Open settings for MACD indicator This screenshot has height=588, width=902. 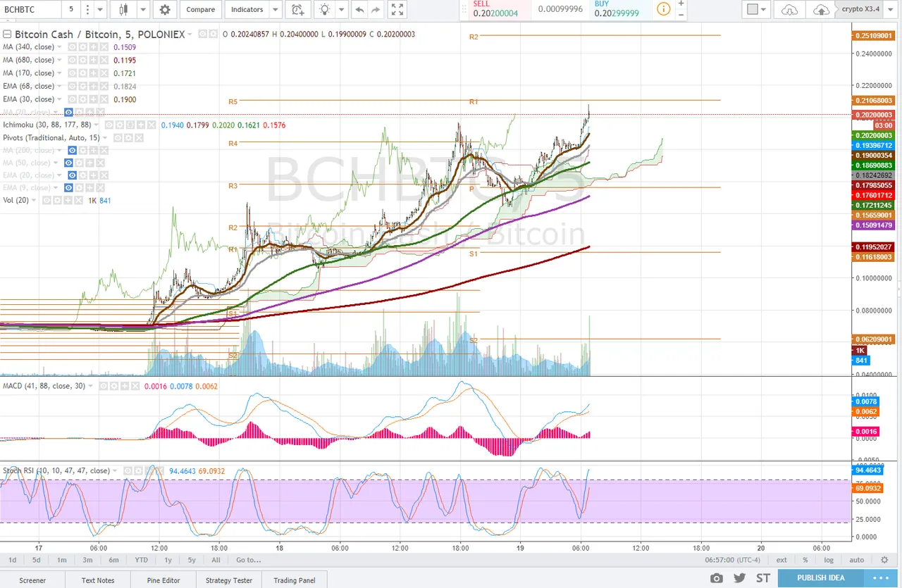tap(114, 386)
